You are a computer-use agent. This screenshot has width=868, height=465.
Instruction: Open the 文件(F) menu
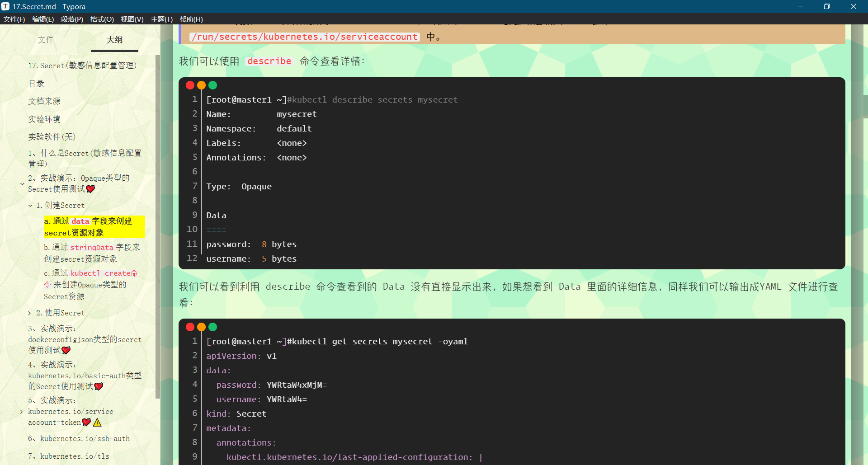(14, 19)
